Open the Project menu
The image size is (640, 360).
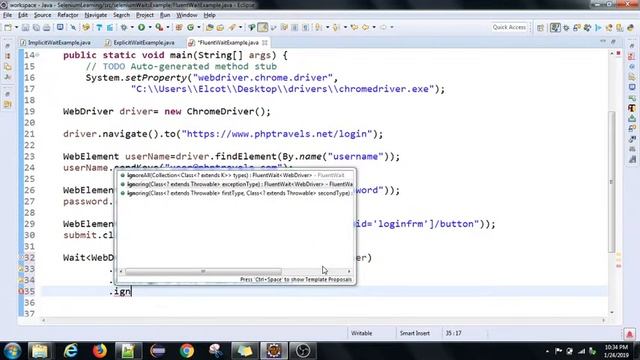(x=145, y=15)
